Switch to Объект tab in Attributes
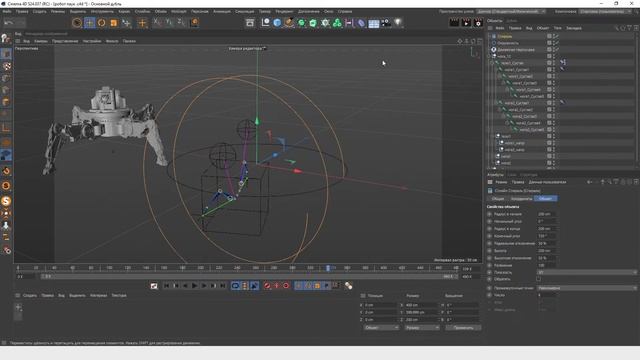Screen dimensions: 640x360 546,199
